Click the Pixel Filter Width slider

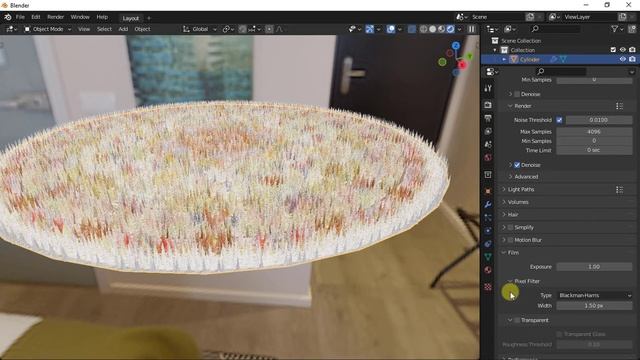tap(595, 306)
